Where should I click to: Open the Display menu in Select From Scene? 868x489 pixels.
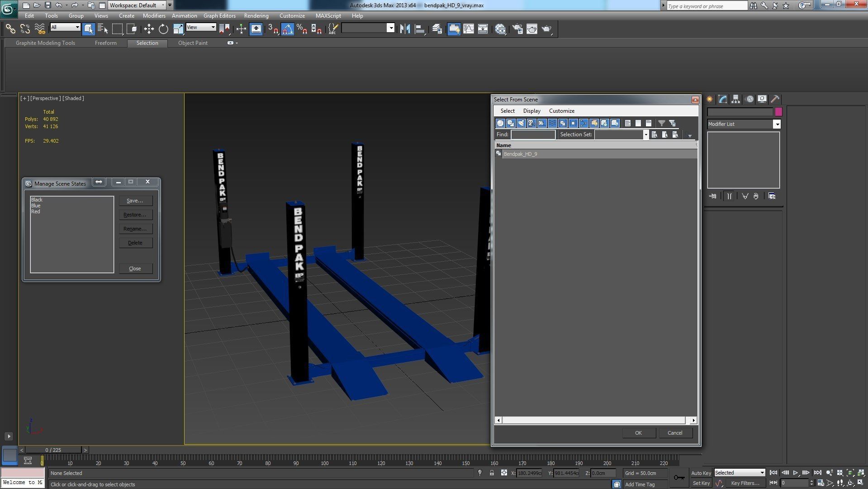point(531,111)
